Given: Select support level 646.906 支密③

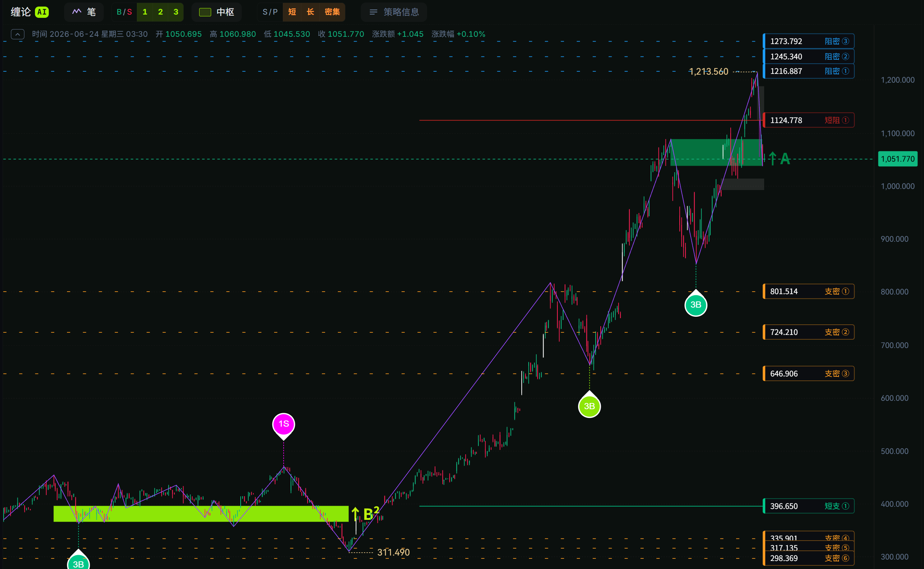Looking at the screenshot, I should (809, 373).
